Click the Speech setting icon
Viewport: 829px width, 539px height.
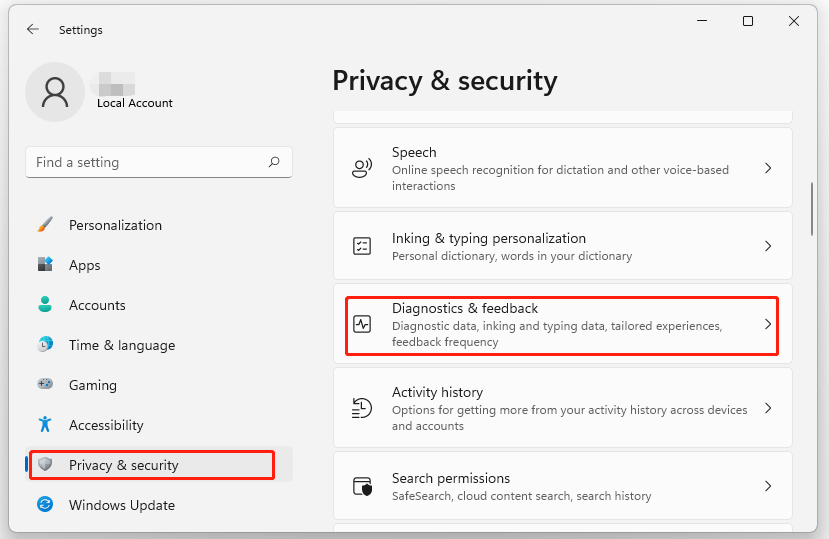[362, 169]
